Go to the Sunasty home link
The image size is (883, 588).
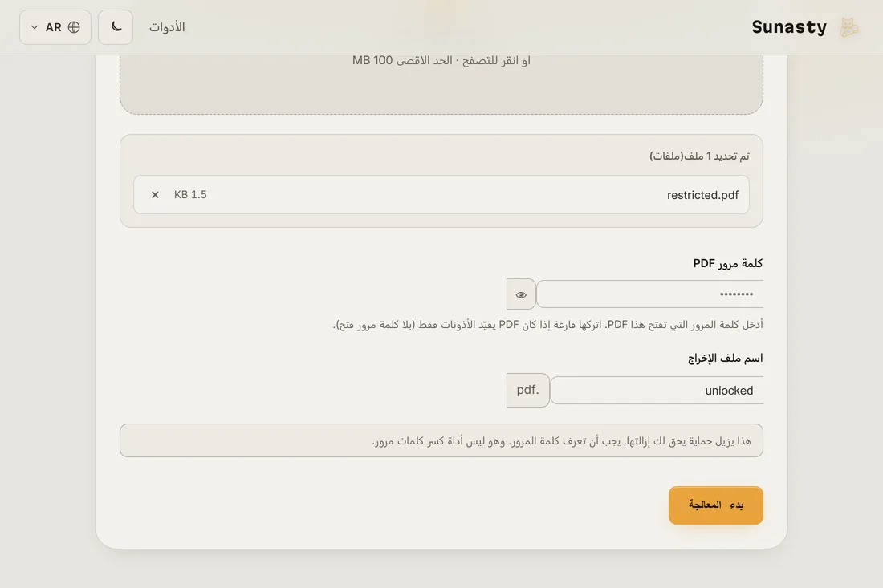(789, 27)
